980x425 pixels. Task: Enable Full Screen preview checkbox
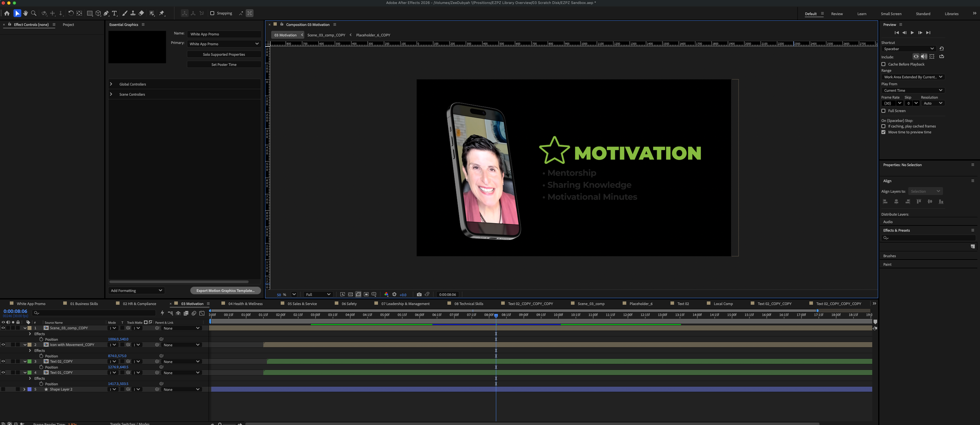pos(883,111)
